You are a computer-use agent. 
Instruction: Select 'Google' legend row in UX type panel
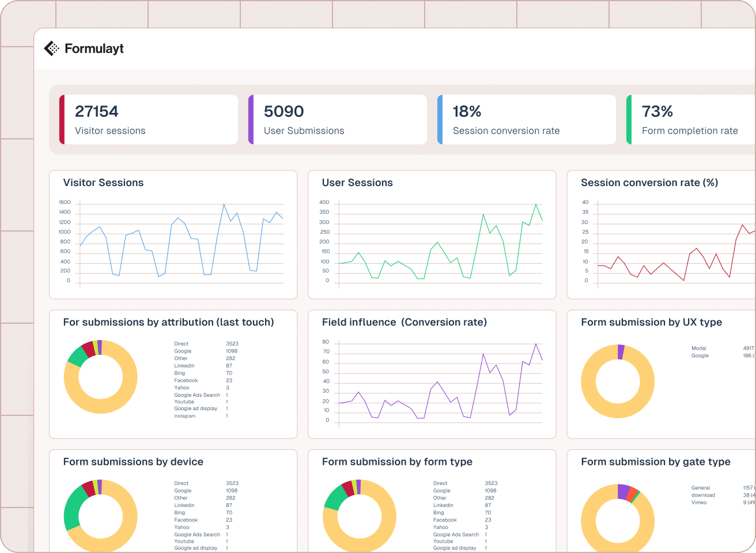point(723,356)
